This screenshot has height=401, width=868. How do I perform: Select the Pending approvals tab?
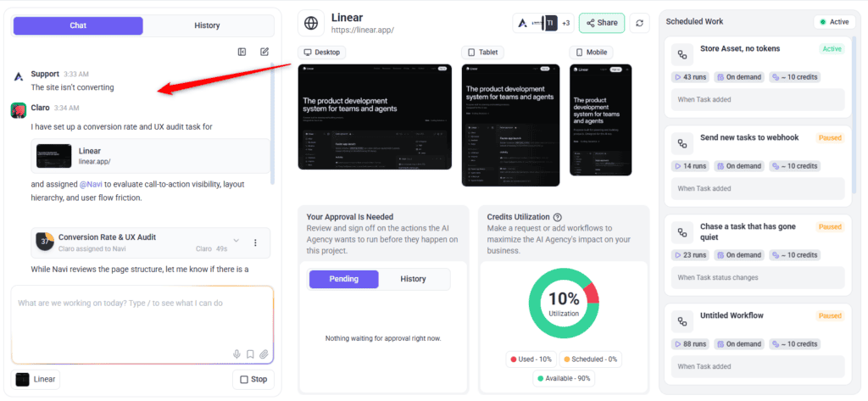[x=344, y=279]
